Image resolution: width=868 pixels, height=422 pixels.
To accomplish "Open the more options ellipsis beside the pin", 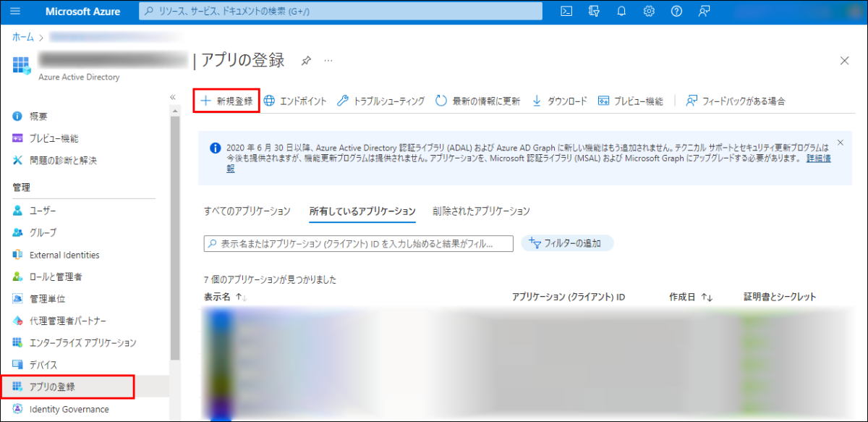I will 328,61.
